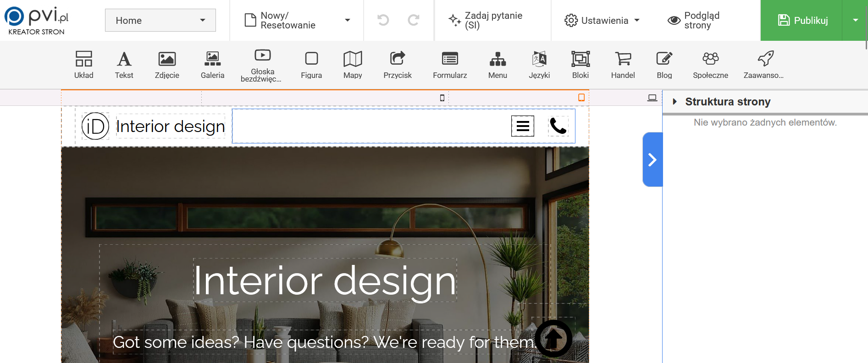Open the Handel shopping cart tool
Viewport: 868px width, 363px height.
623,65
